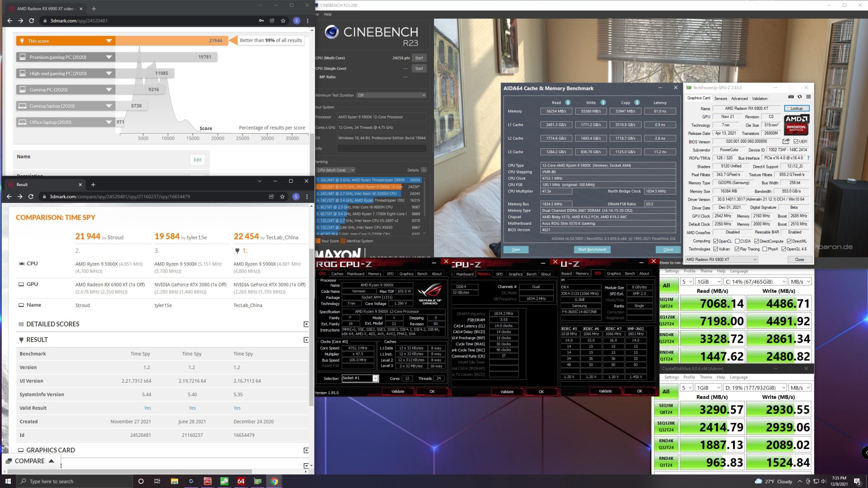This screenshot has height=488, width=868.
Task: Click the BIOS export share icon
Action: click(x=786, y=141)
